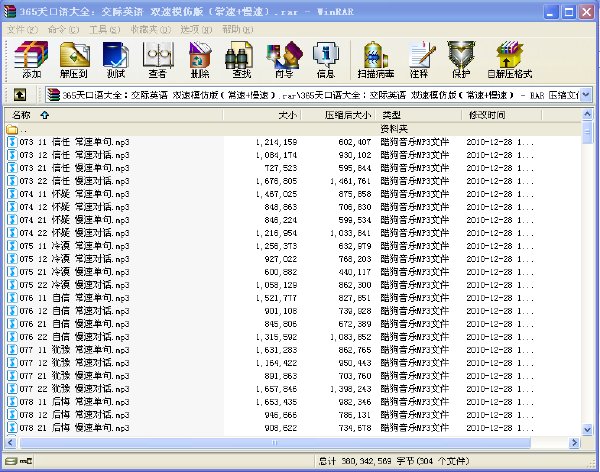Sort files by the 类型 column header
The image size is (600, 472).
click(x=419, y=115)
